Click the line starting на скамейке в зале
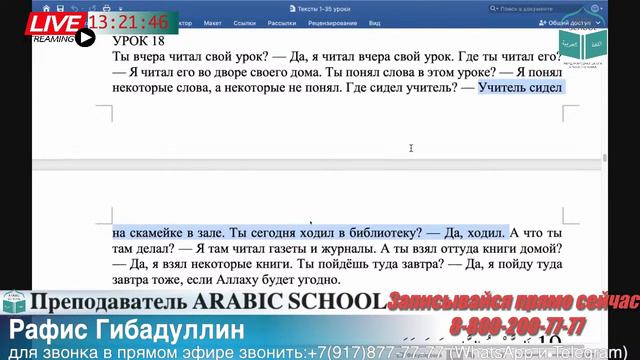 [337, 233]
